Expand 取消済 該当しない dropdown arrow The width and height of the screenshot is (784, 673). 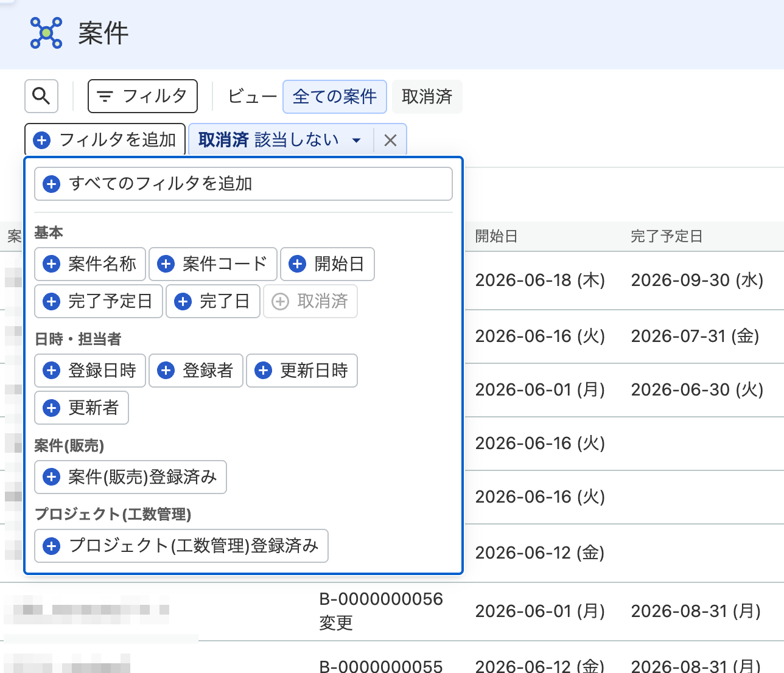(x=357, y=140)
